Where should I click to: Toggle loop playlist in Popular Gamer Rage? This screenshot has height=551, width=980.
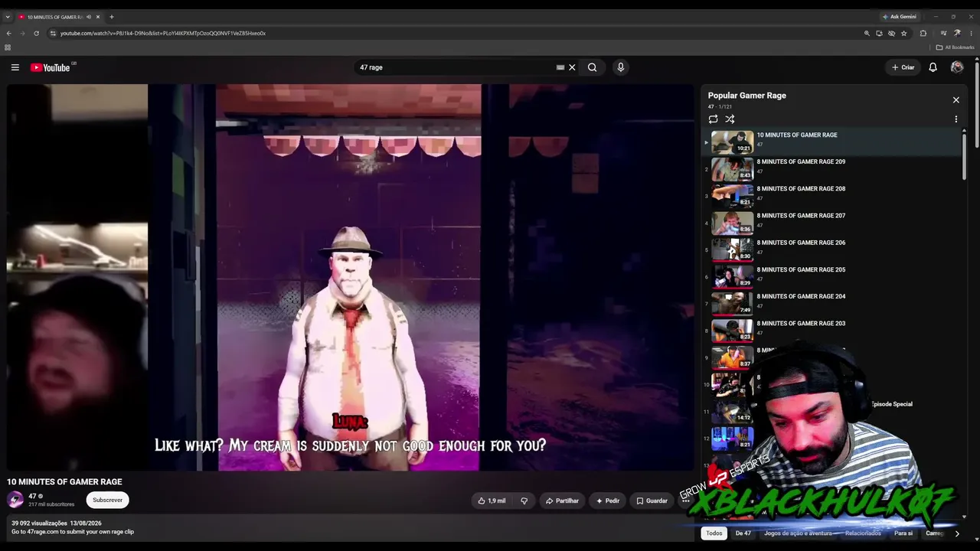pyautogui.click(x=713, y=119)
